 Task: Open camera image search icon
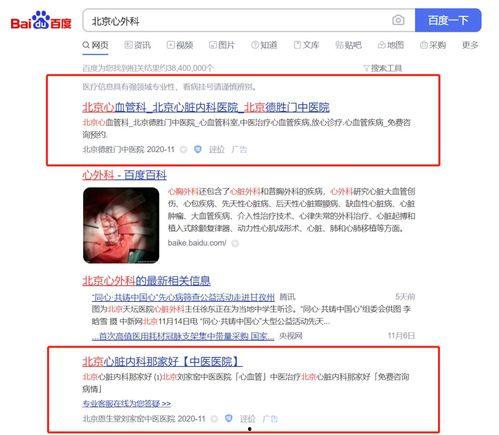[x=398, y=20]
